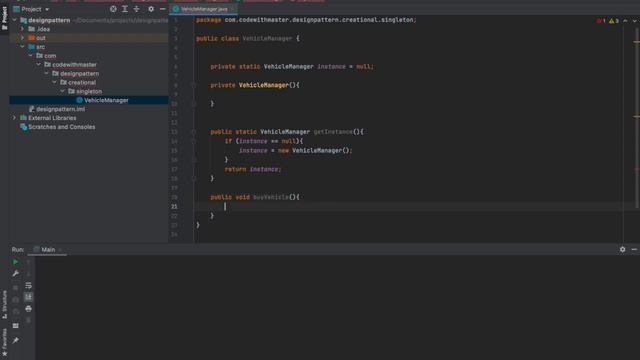Collapse the src folder
640x360 pixels.
coord(22,47)
